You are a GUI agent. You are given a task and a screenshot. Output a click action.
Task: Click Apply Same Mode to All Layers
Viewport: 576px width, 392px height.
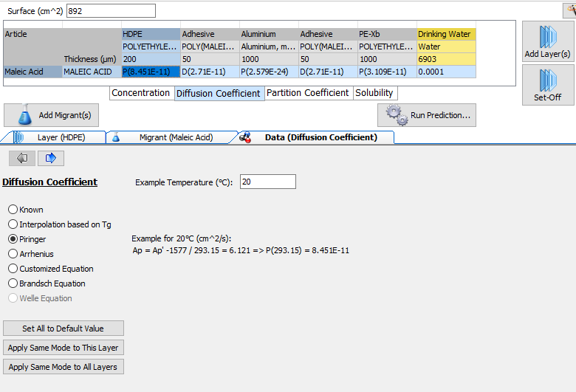63,367
